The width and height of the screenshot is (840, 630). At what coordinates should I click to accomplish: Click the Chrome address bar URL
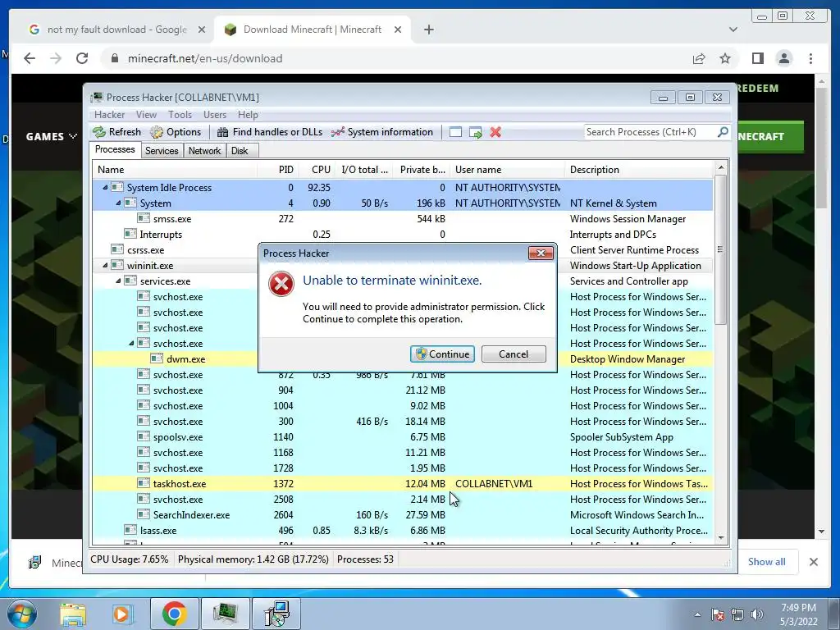click(204, 58)
